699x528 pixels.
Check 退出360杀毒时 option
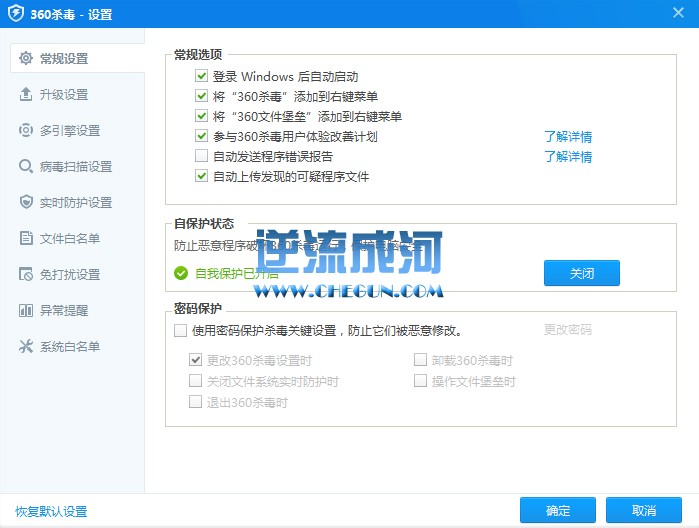pyautogui.click(x=195, y=402)
